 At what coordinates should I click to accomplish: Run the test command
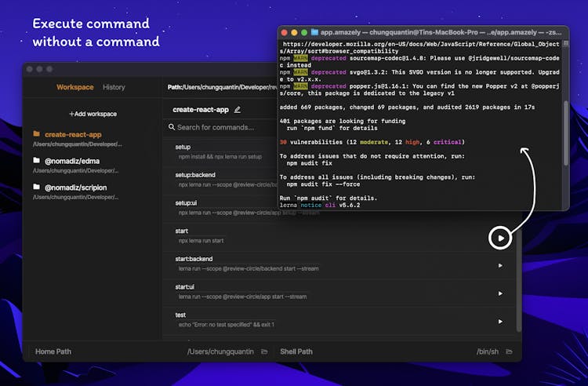(500, 320)
